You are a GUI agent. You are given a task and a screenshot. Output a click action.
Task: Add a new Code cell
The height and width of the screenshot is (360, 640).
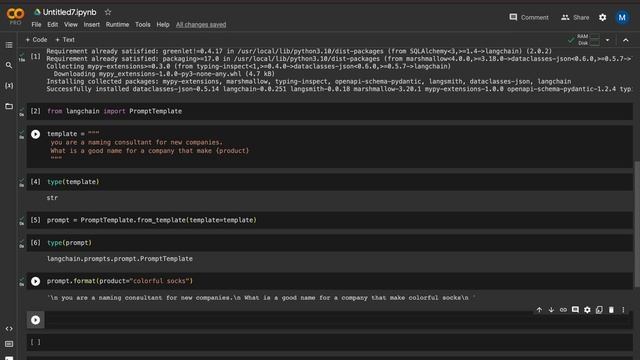click(36, 40)
